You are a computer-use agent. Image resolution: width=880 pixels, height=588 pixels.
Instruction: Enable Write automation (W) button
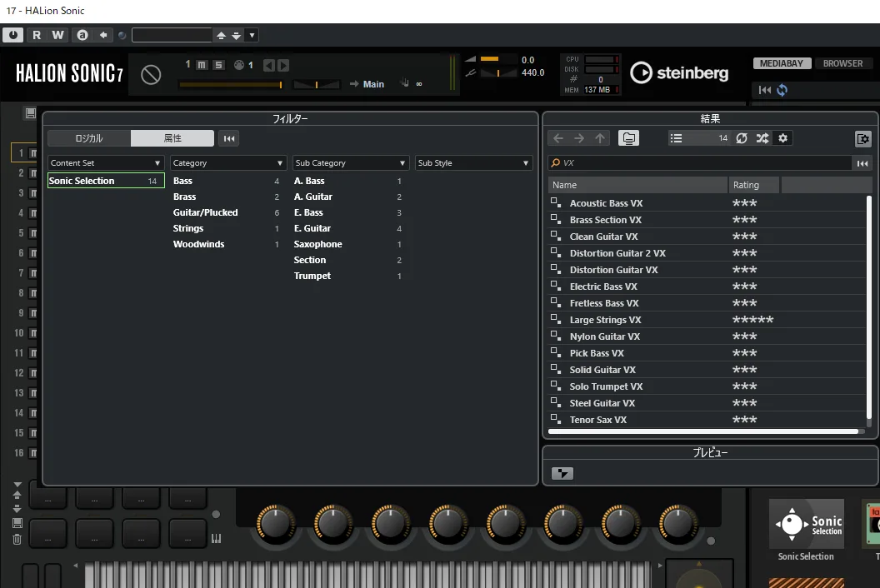[x=57, y=35]
